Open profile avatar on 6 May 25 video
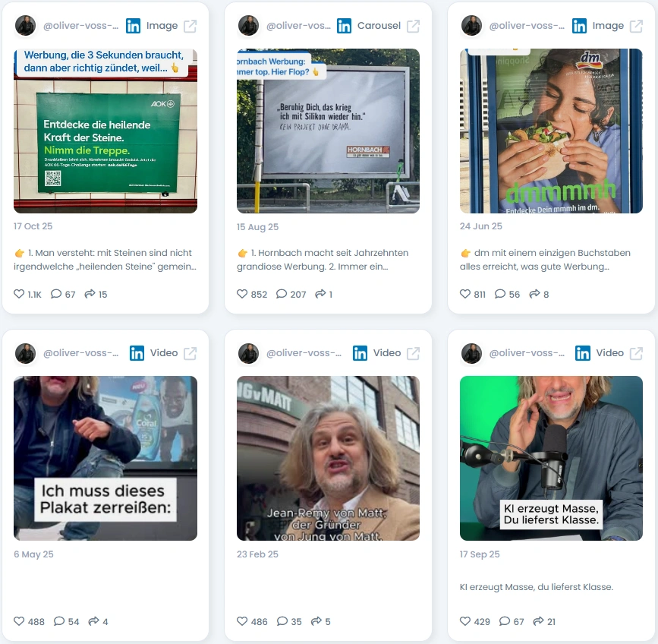 pyautogui.click(x=25, y=353)
